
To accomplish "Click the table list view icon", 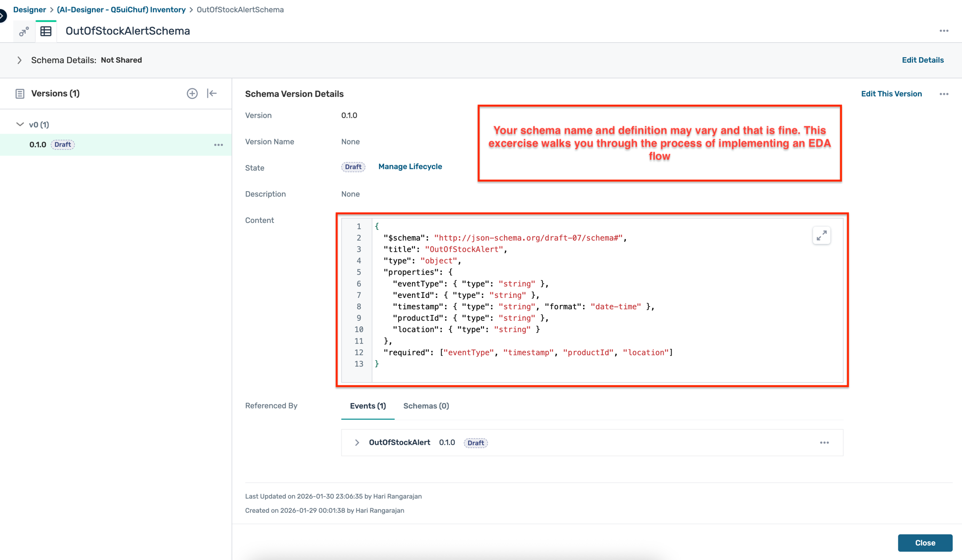I will 46,31.
